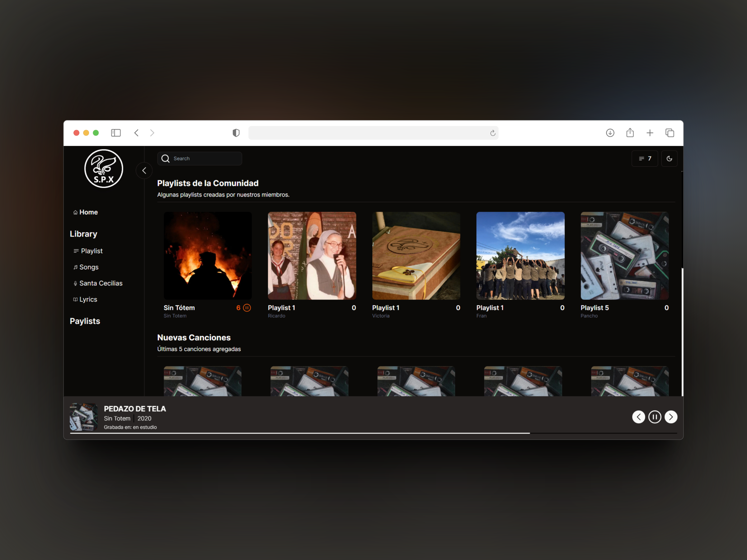Open a new Safari tab
747x560 pixels.
click(650, 133)
